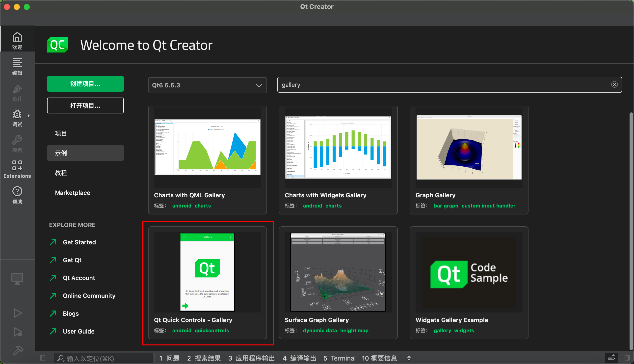Click the 'height map' tag

pyautogui.click(x=354, y=331)
